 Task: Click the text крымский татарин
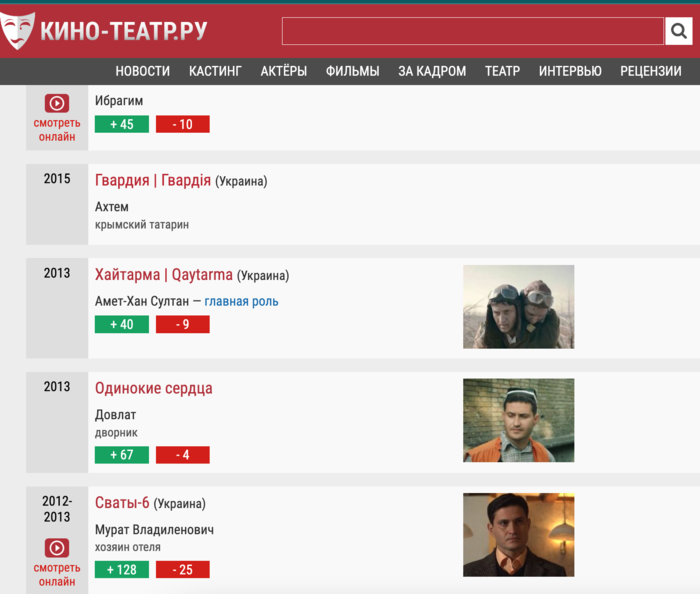point(142,225)
